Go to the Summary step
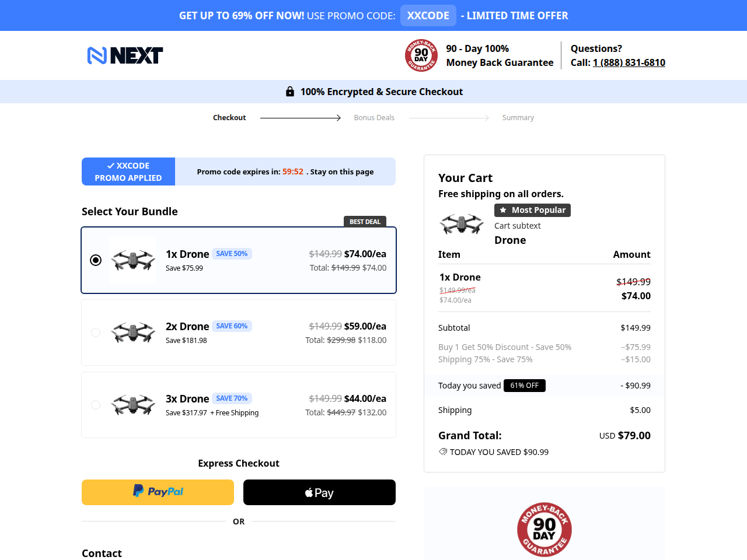Viewport: 747px width, 560px height. tap(518, 118)
